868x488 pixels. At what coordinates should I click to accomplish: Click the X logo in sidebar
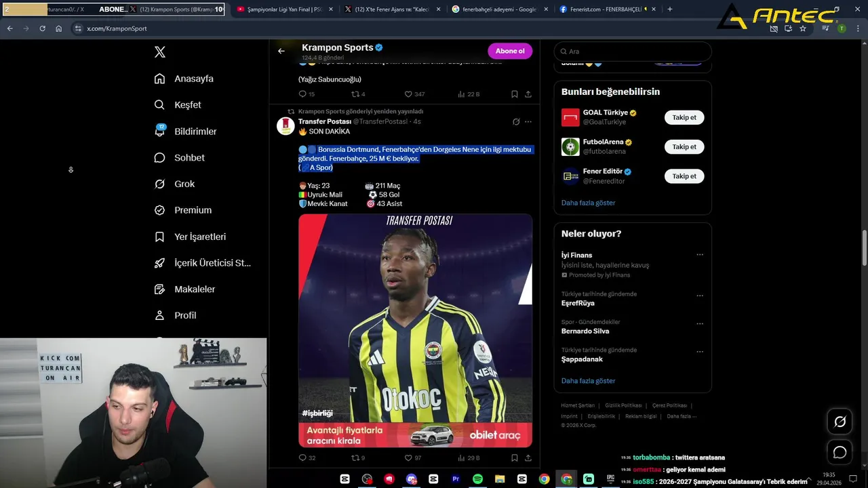tap(160, 52)
